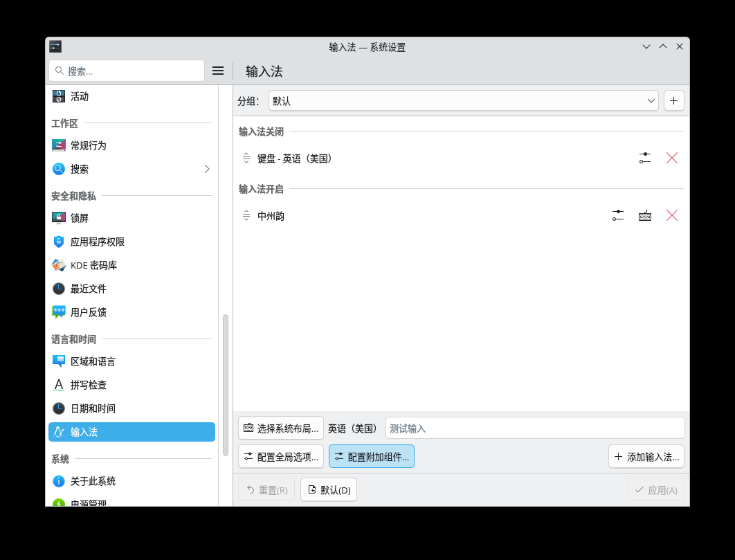Delete 中州韵 using the red X icon
The height and width of the screenshot is (560, 735).
(671, 215)
